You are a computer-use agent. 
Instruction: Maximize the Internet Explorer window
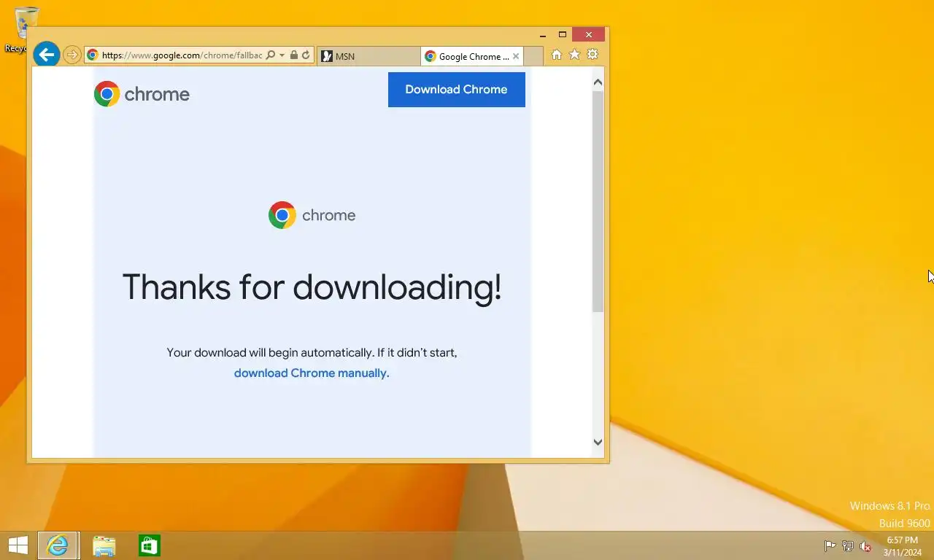coord(563,34)
